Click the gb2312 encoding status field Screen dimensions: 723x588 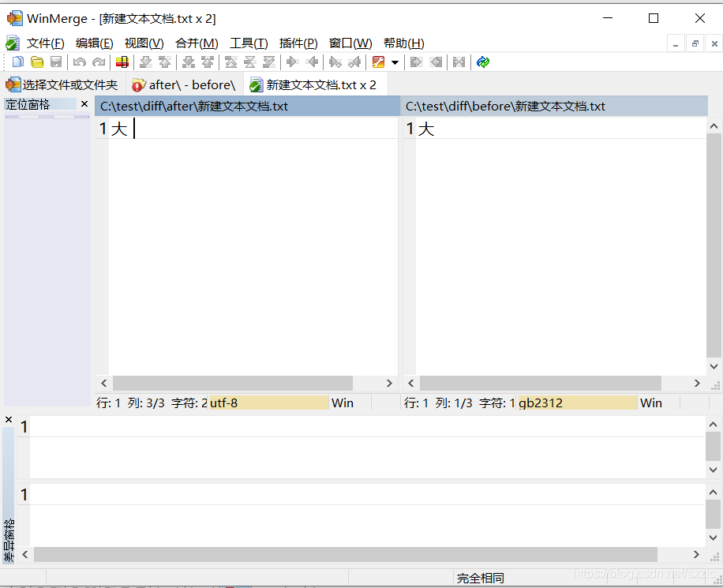(577, 403)
